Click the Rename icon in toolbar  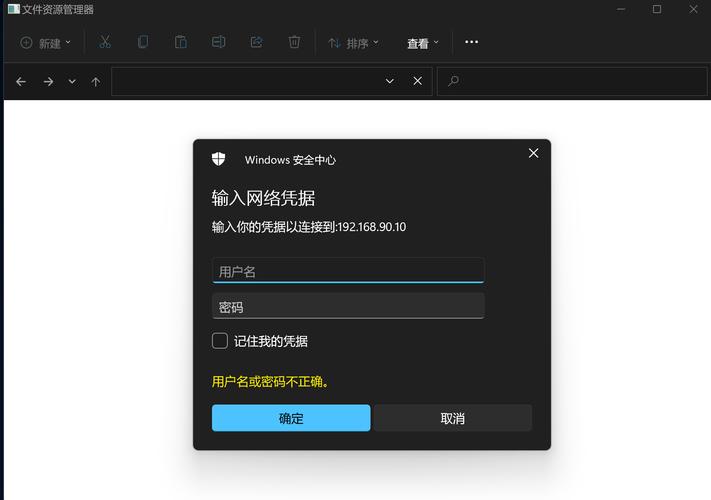pos(219,42)
